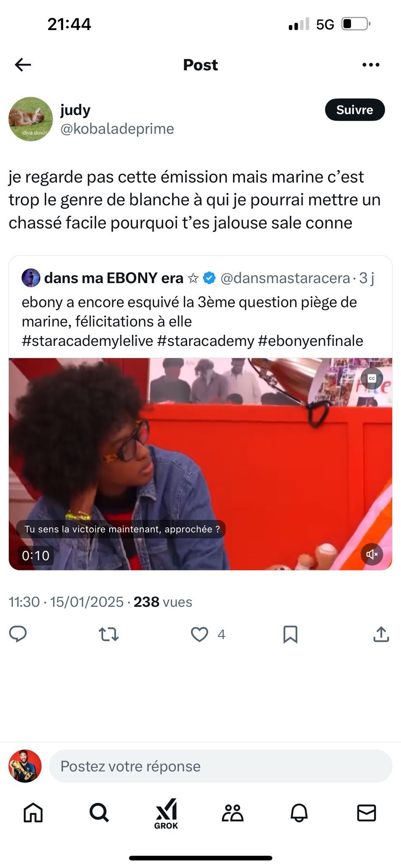Tap the Postez votre réponse field
Viewport: 401px width, 868px height.
(x=221, y=766)
